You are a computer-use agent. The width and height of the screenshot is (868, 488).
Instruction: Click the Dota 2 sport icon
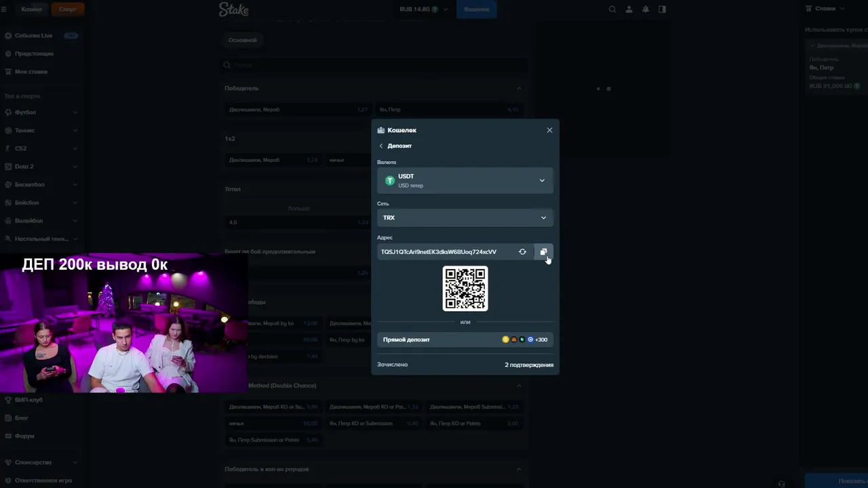click(x=8, y=167)
